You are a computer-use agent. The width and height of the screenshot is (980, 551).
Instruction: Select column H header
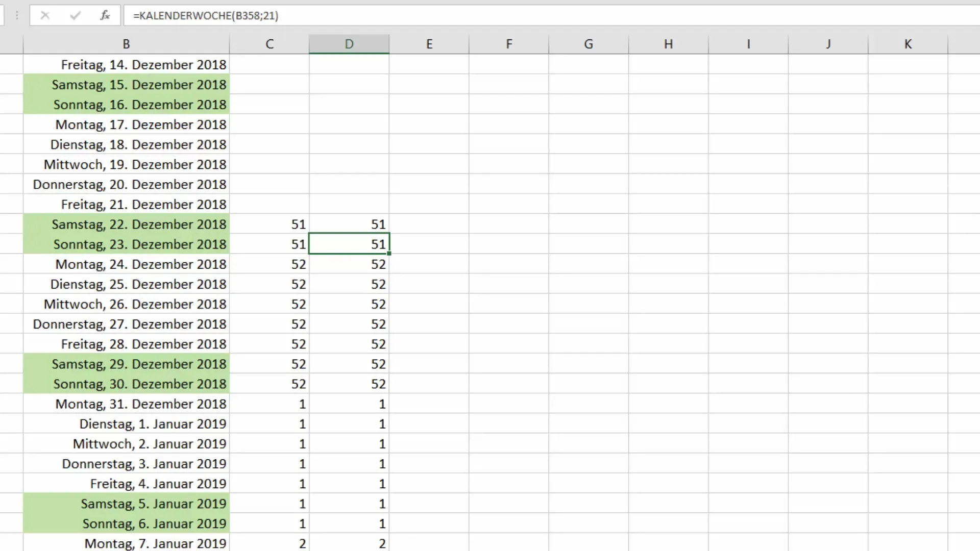pos(668,44)
